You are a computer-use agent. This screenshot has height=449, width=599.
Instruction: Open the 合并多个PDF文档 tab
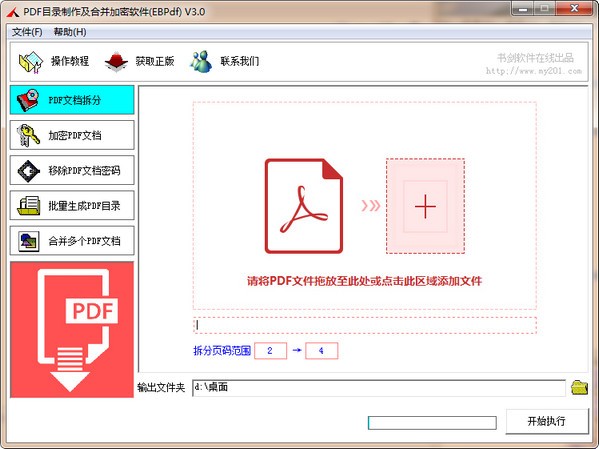[72, 241]
